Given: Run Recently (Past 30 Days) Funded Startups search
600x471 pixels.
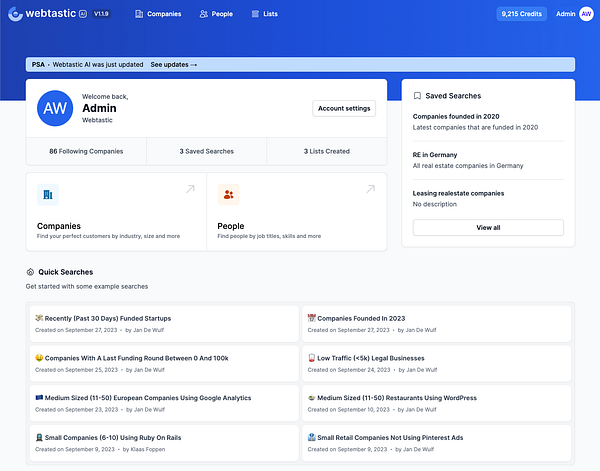Looking at the screenshot, I should (x=164, y=324).
